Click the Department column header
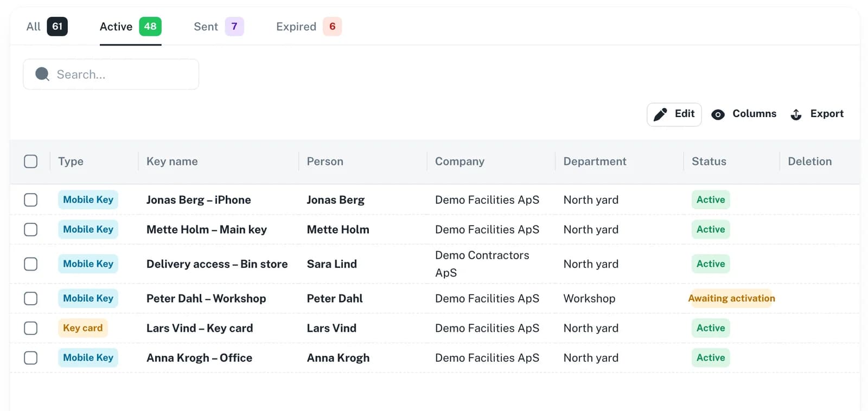Image resolution: width=868 pixels, height=411 pixels. (595, 162)
